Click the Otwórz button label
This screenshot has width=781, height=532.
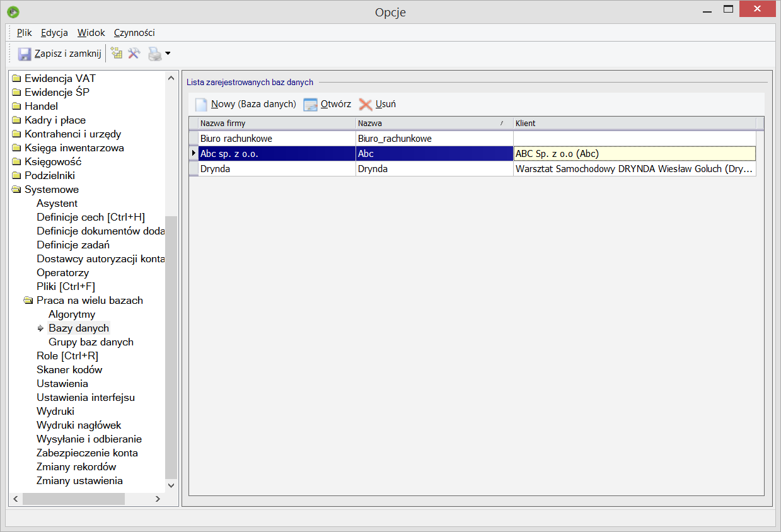[336, 105]
